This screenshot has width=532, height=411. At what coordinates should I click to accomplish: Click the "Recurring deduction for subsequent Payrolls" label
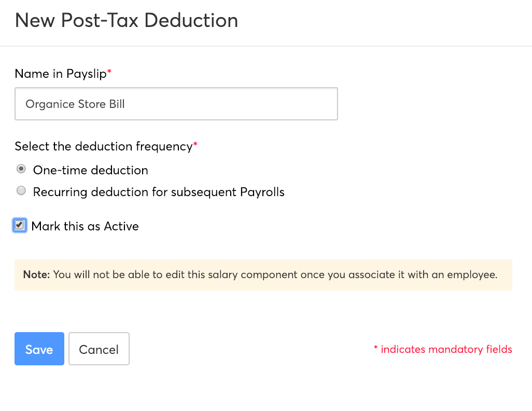[x=159, y=192]
